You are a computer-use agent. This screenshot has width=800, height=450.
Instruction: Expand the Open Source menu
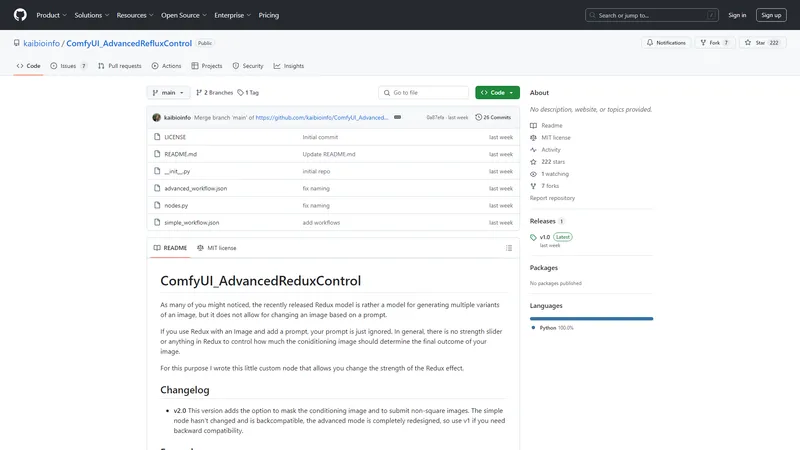pyautogui.click(x=184, y=15)
